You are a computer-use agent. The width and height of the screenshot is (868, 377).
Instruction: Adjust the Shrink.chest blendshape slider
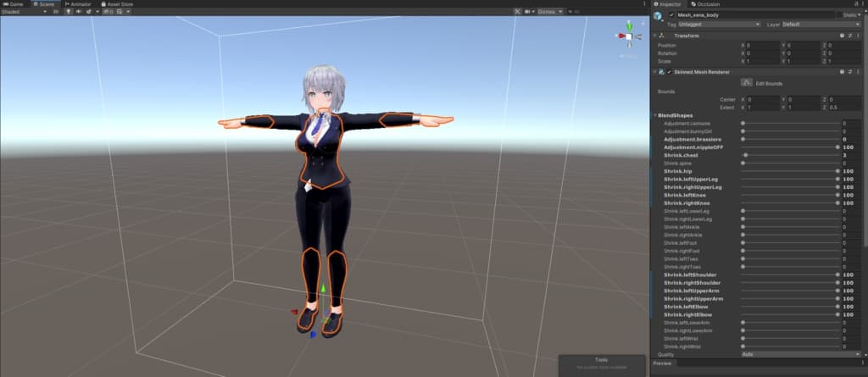790,156
